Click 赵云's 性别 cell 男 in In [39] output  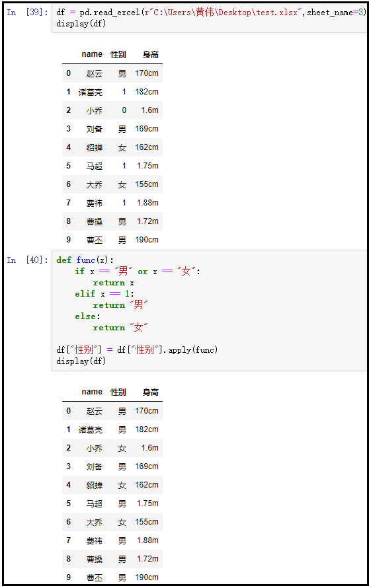point(122,73)
